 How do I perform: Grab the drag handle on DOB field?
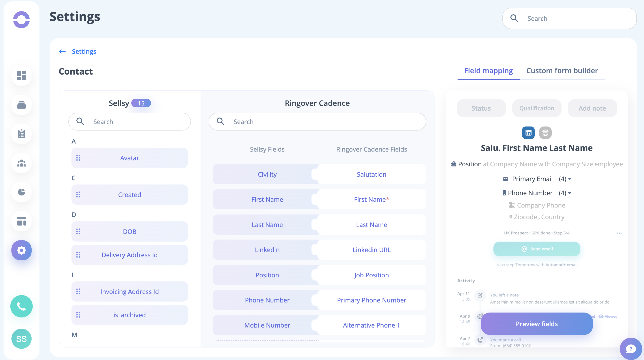coord(78,231)
